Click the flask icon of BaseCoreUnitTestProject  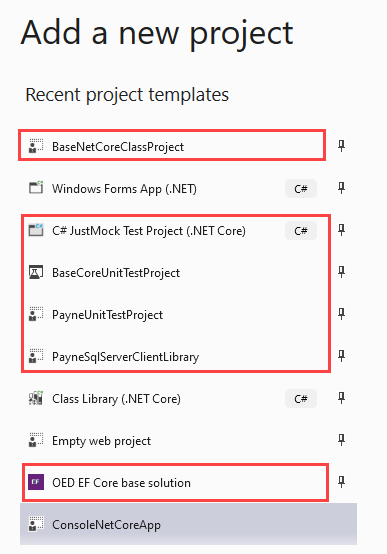click(36, 272)
